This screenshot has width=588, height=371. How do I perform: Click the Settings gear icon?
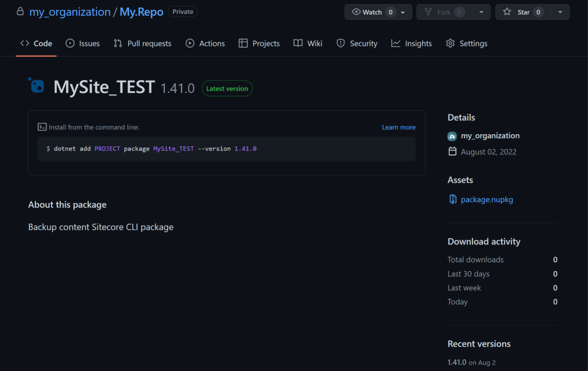pyautogui.click(x=450, y=44)
